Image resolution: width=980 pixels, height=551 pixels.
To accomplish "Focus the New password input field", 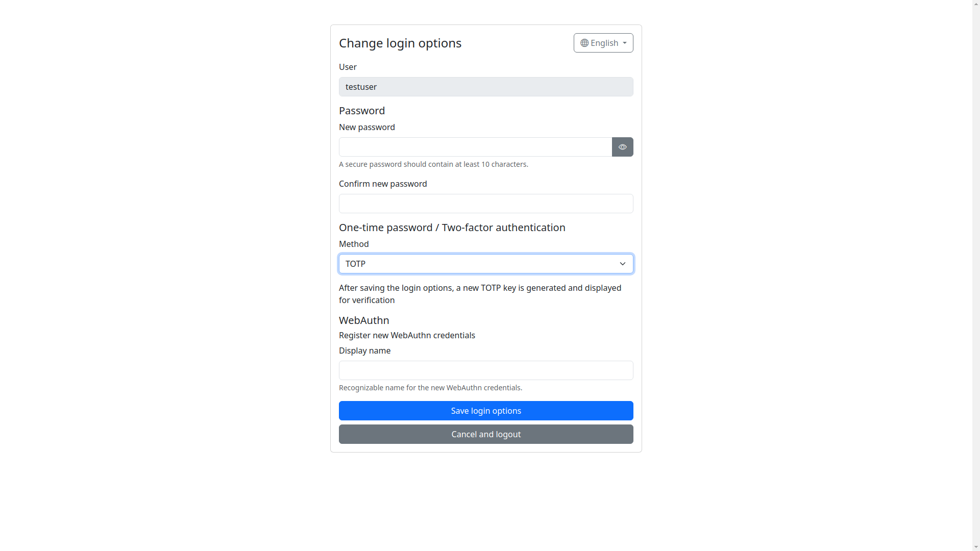I will coord(475,147).
